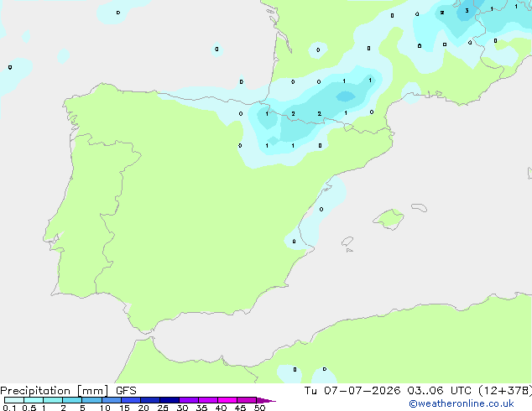Click the "40" label under the legend

pyautogui.click(x=221, y=408)
